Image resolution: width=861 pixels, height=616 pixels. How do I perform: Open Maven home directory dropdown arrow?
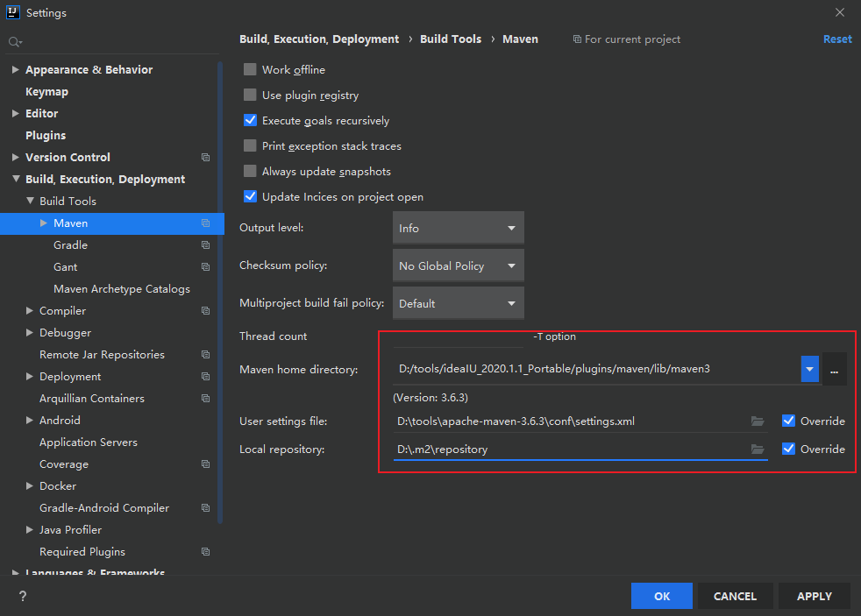pyautogui.click(x=809, y=369)
